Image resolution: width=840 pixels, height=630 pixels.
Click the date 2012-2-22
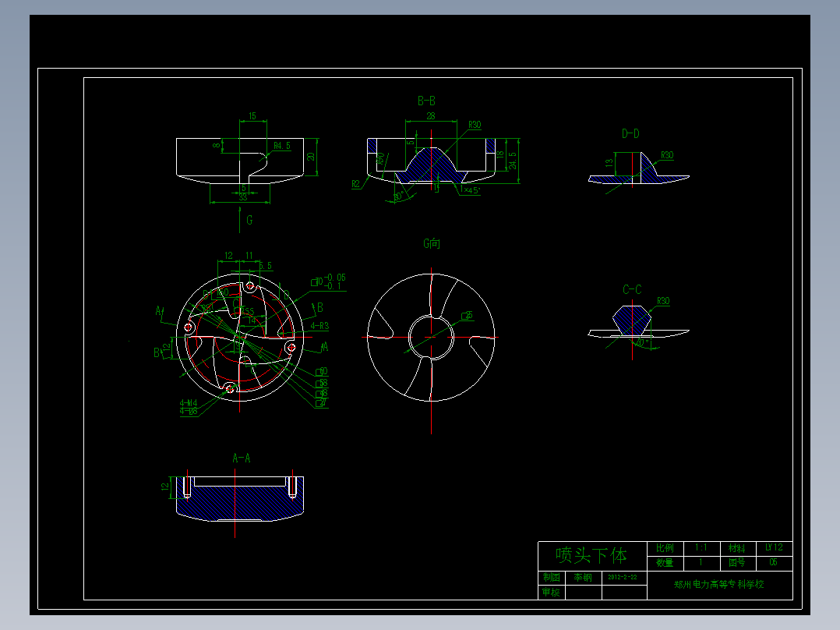pos(623,578)
